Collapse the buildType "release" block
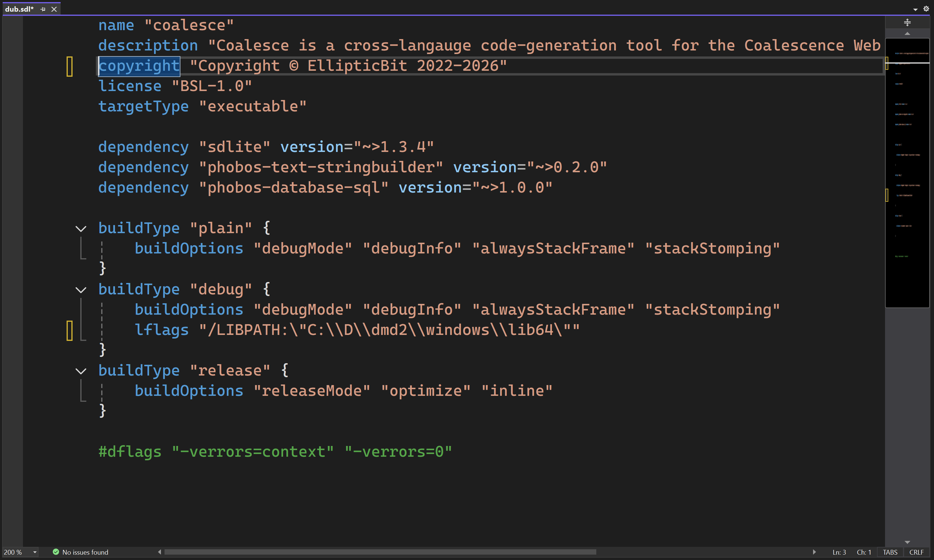 [x=81, y=371]
